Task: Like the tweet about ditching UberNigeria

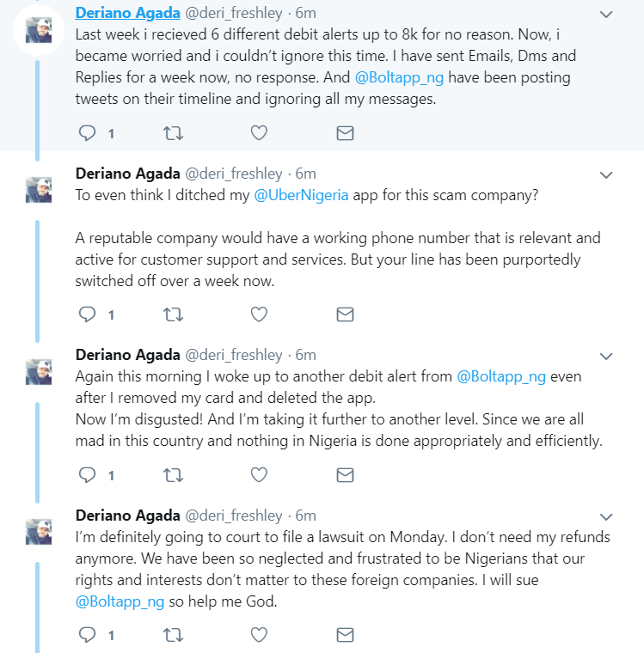Action: 259,314
